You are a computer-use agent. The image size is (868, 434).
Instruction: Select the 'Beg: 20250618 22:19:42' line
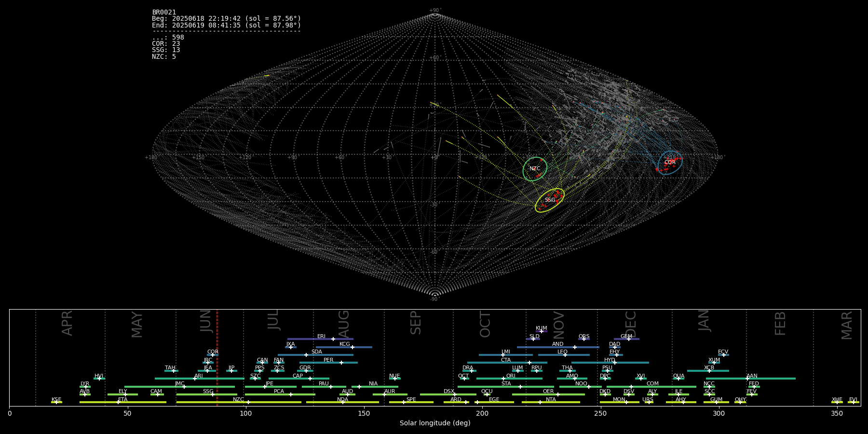(226, 18)
